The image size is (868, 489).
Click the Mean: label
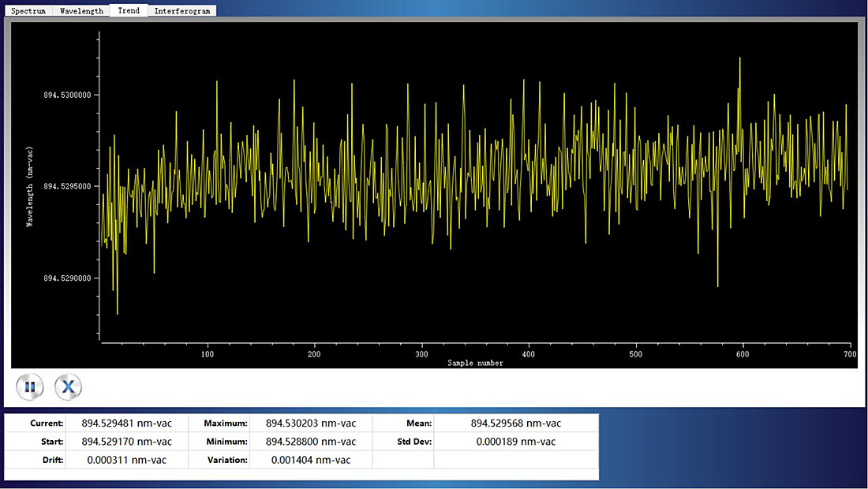pos(419,424)
